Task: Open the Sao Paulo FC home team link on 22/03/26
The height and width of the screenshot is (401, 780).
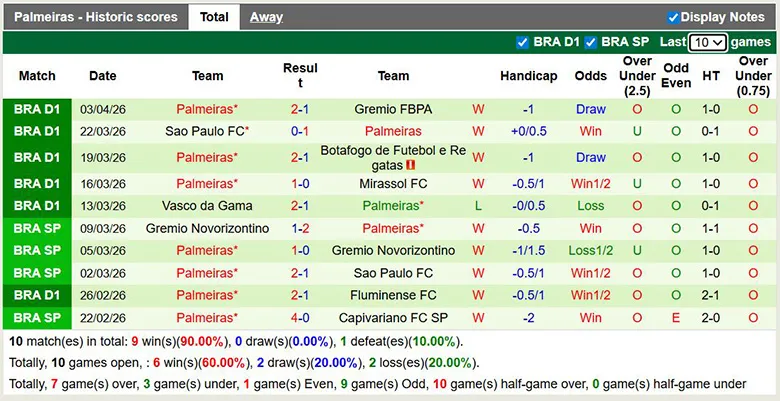Action: (x=206, y=131)
